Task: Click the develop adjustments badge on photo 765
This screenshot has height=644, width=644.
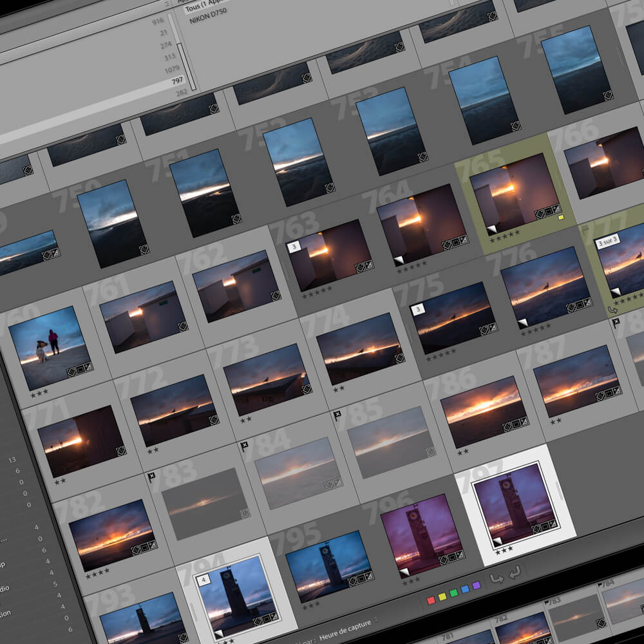Action: (556, 209)
